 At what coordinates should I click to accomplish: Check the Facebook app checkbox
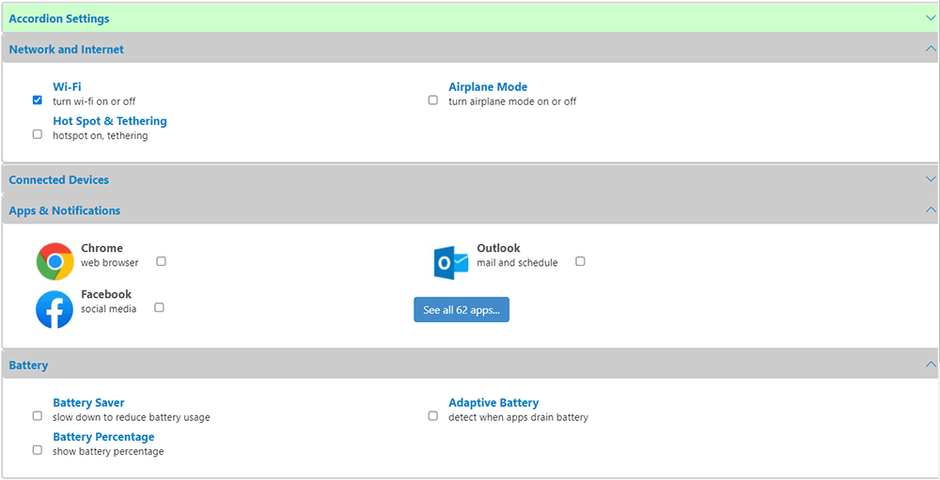click(159, 307)
